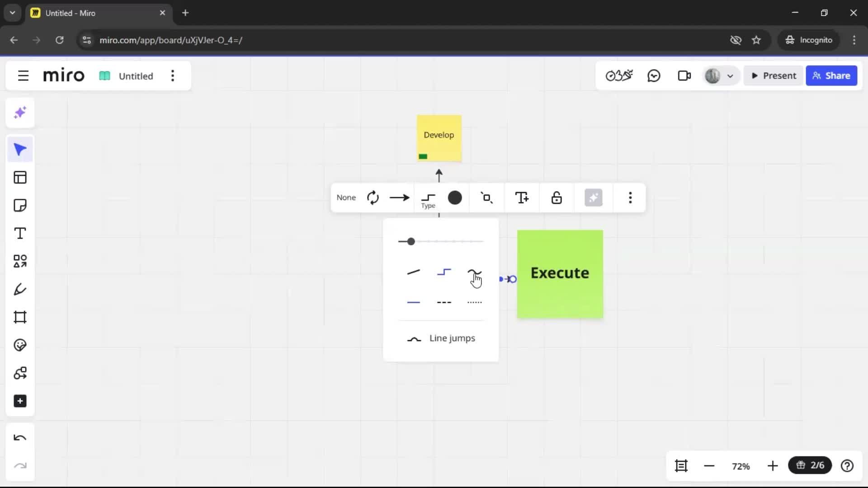
Task: Select the solid line style
Action: pyautogui.click(x=413, y=302)
